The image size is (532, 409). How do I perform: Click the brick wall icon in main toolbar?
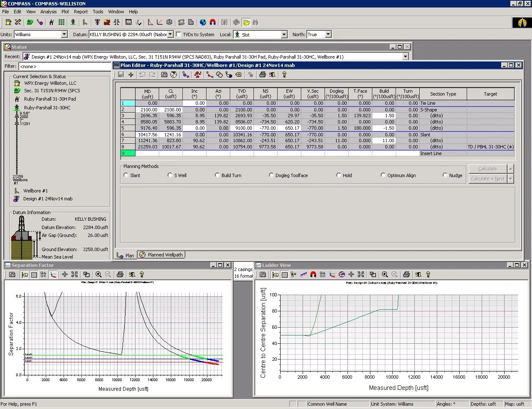[107, 22]
